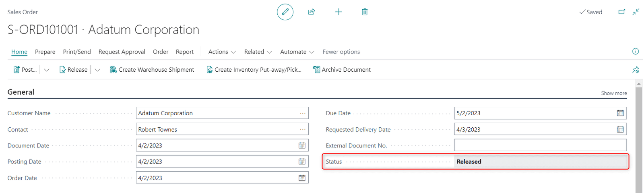Open the Document Date calendar picker
This screenshot has width=644, height=193.
point(302,145)
